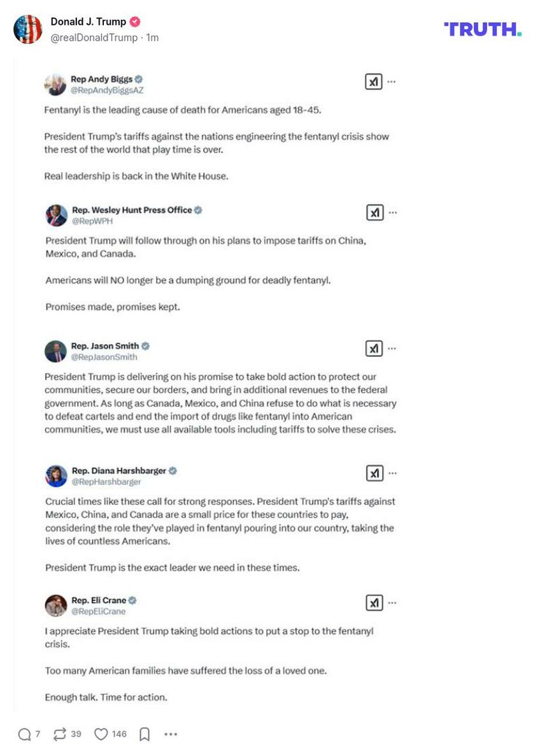Image resolution: width=535 pixels, height=756 pixels.
Task: Click Rep. Jason Smith's profile picture
Action: tap(56, 351)
